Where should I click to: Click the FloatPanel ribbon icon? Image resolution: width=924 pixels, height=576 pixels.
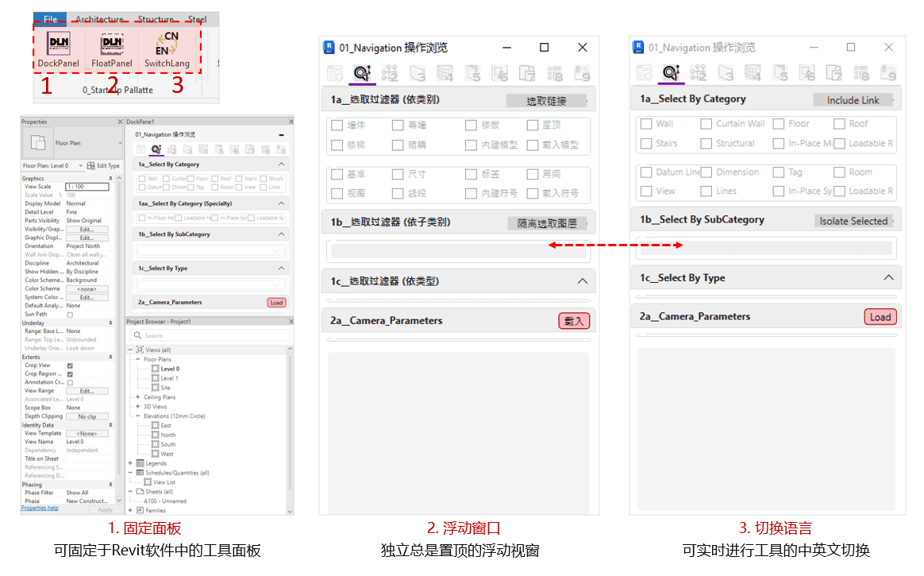[112, 44]
